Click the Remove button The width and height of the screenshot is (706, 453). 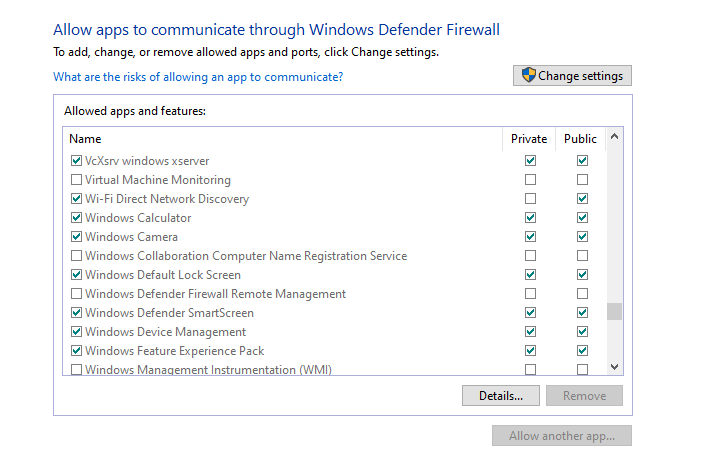pos(584,395)
